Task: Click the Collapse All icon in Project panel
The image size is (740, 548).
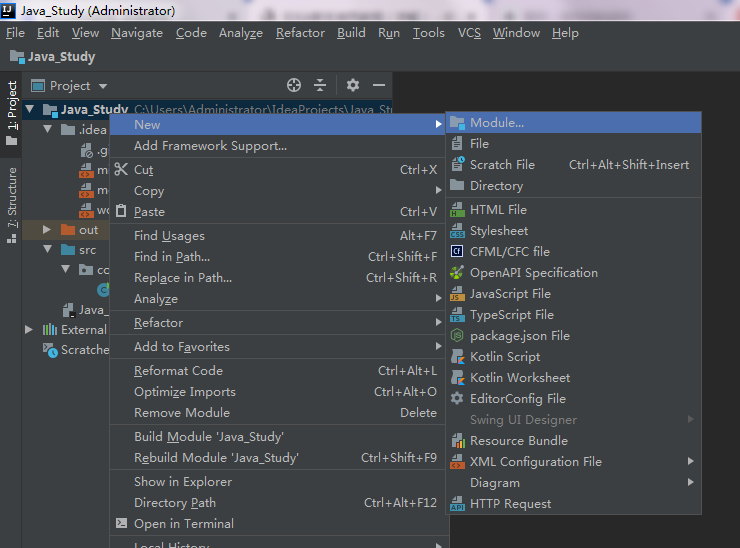Action: pyautogui.click(x=320, y=85)
